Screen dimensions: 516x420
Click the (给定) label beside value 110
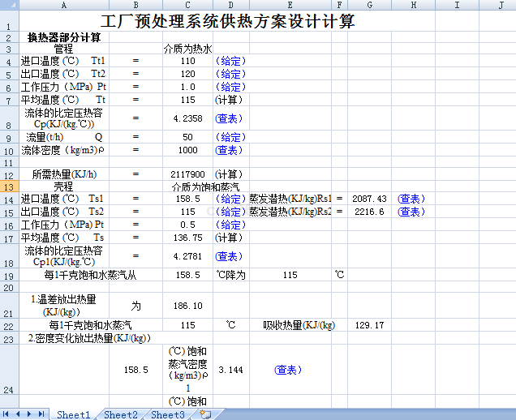coord(230,61)
